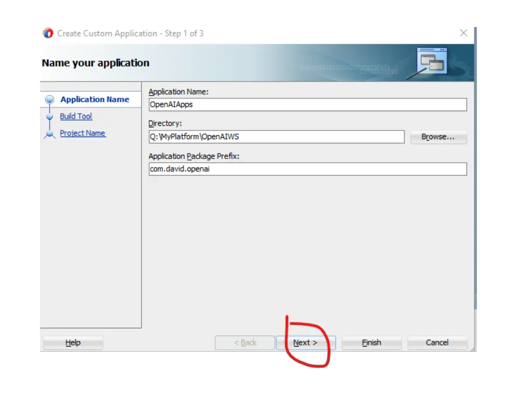Open the Build Tool step link
The height and width of the screenshot is (399, 532).
click(76, 116)
